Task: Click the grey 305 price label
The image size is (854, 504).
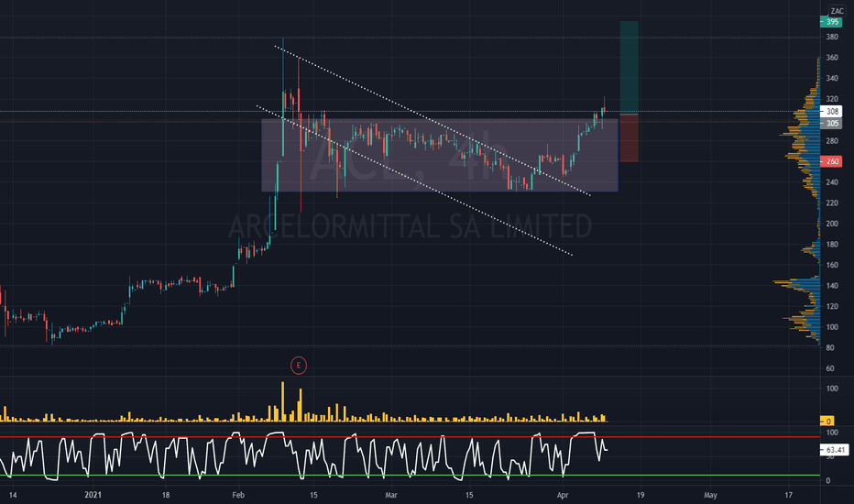Action: click(831, 123)
